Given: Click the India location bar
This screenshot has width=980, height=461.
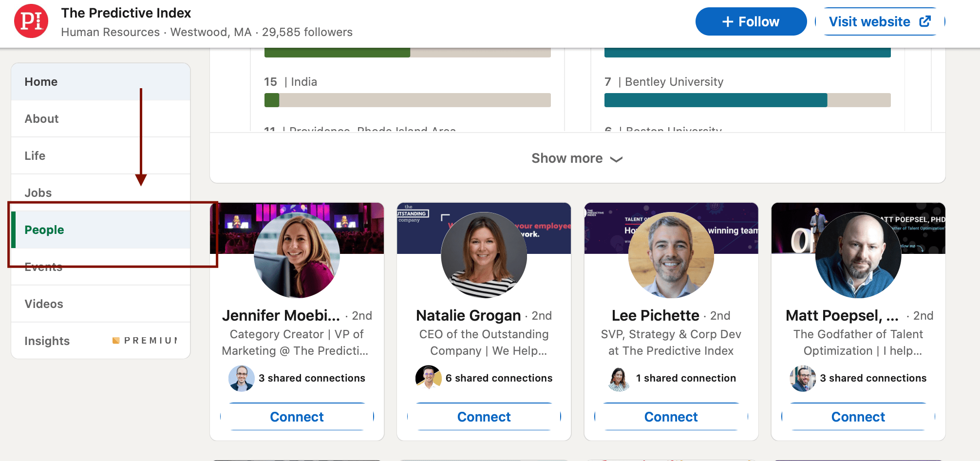Looking at the screenshot, I should click(407, 100).
